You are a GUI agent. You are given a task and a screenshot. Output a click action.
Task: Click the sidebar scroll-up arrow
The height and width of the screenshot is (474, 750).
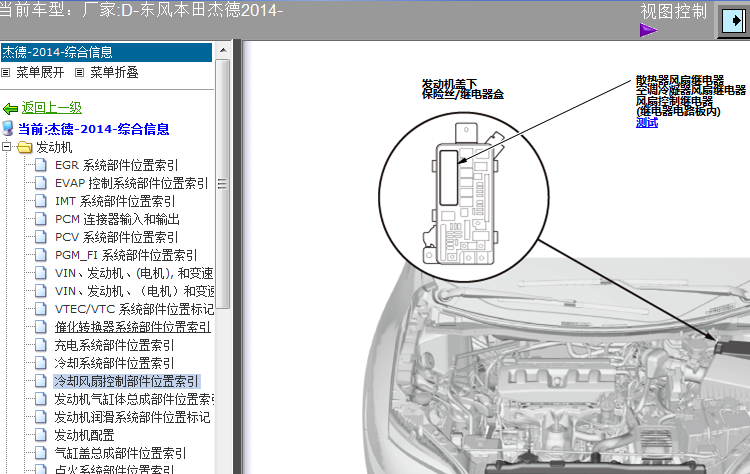point(223,50)
